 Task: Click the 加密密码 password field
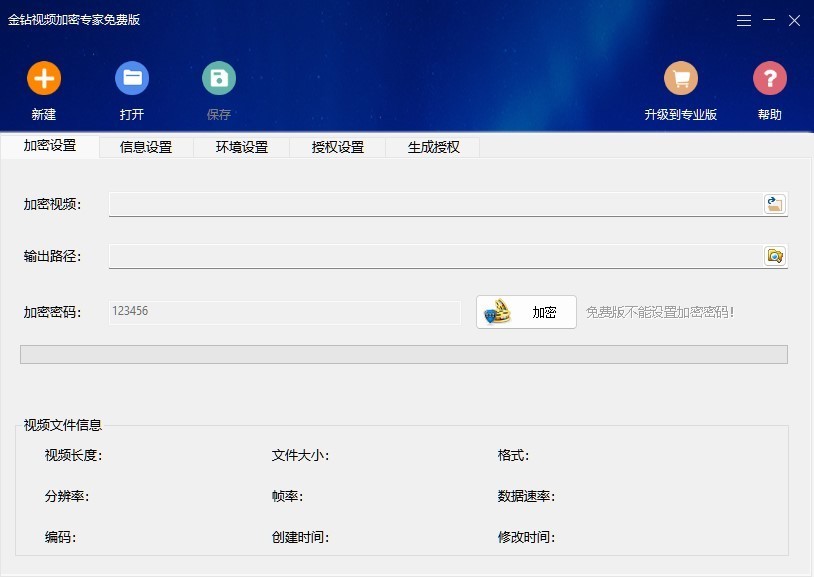pos(284,312)
